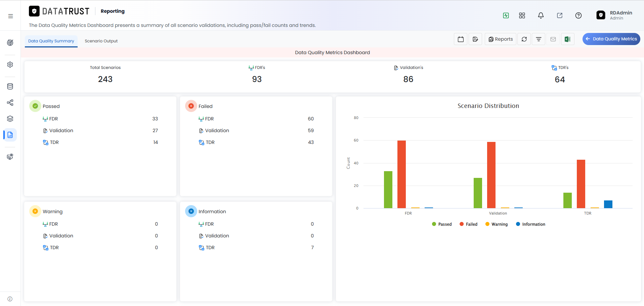Select TDR row in Passed card
This screenshot has height=306, width=644.
coord(100,142)
